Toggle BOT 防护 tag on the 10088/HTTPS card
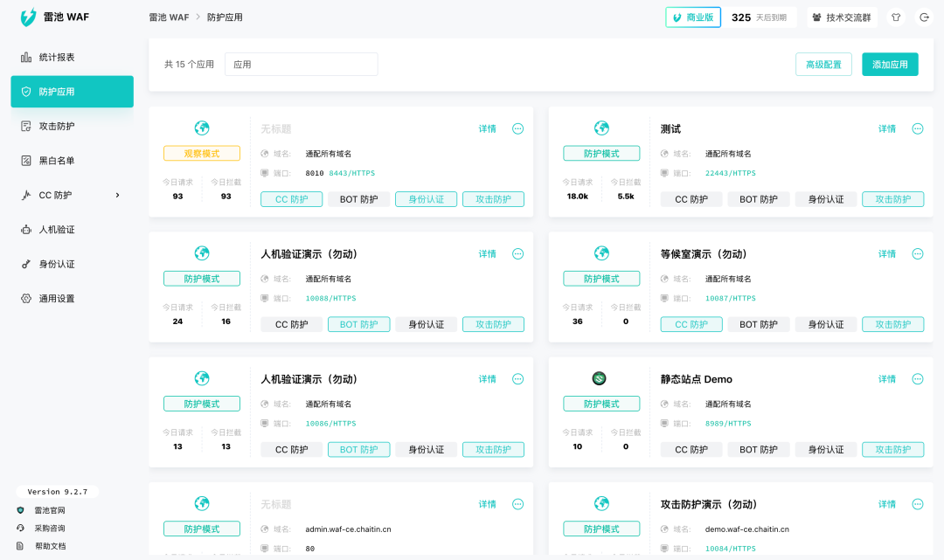Screen dimensions: 944x560 [359, 324]
